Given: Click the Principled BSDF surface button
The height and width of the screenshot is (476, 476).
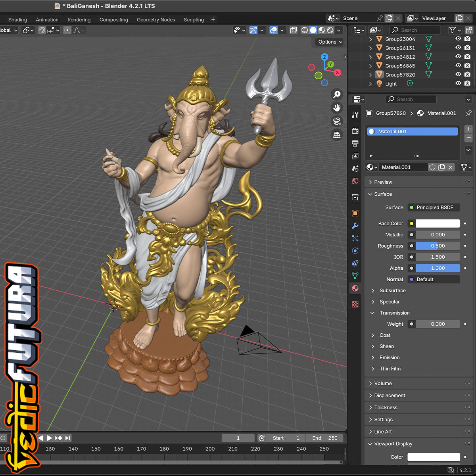Looking at the screenshot, I should click(x=434, y=207).
